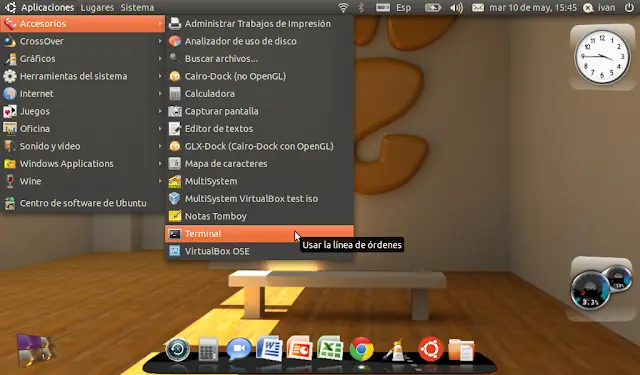
Task: Open the MultiSystem menu entry
Action: tap(259, 181)
